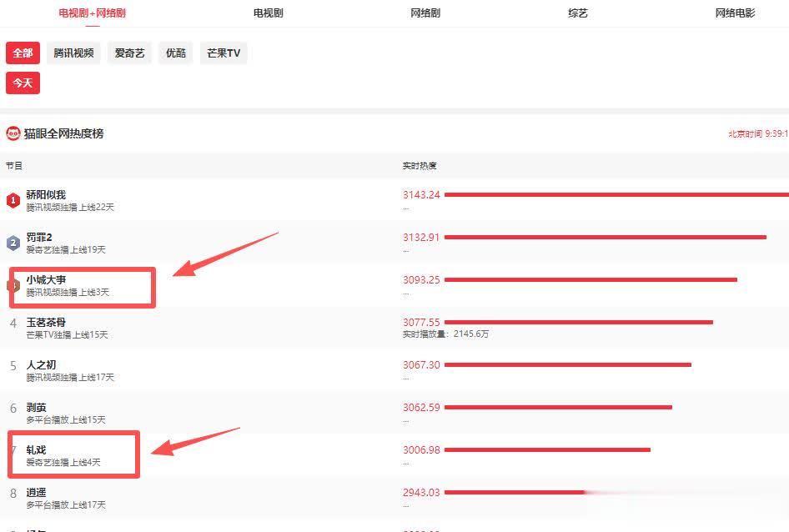Image resolution: width=789 pixels, height=532 pixels.
Task: Click the heat bar for 人之初
Action: (567, 364)
